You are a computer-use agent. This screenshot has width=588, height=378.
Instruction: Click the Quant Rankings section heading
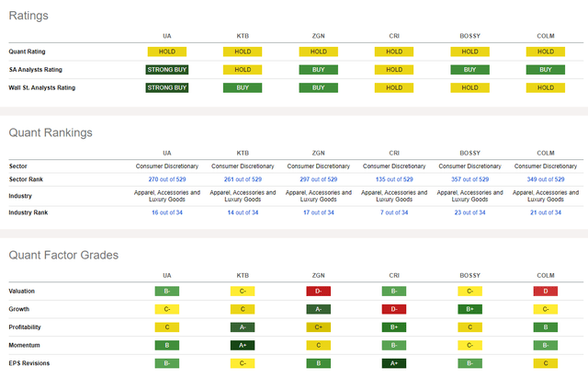point(51,132)
